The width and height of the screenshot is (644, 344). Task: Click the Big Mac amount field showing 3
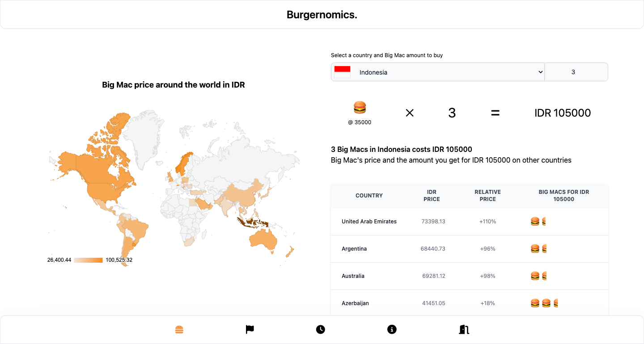click(576, 72)
